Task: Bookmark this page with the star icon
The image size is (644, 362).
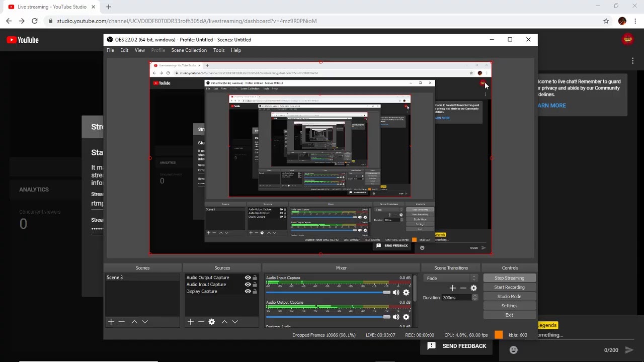Action: pos(606,21)
